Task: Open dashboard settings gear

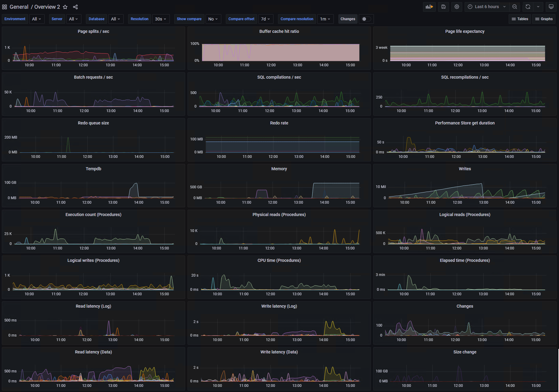Action: click(x=457, y=7)
